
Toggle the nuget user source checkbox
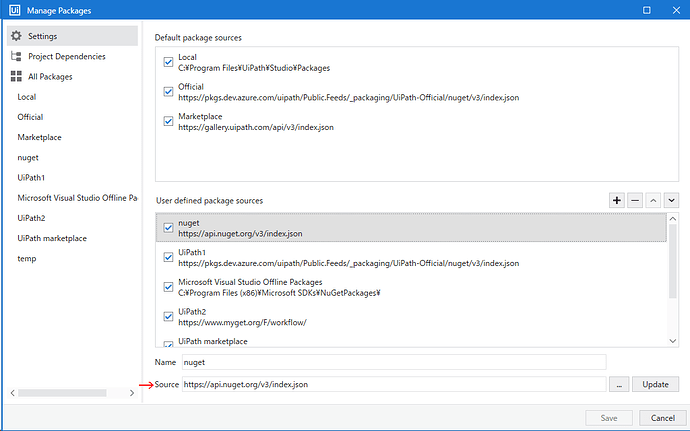coord(168,228)
